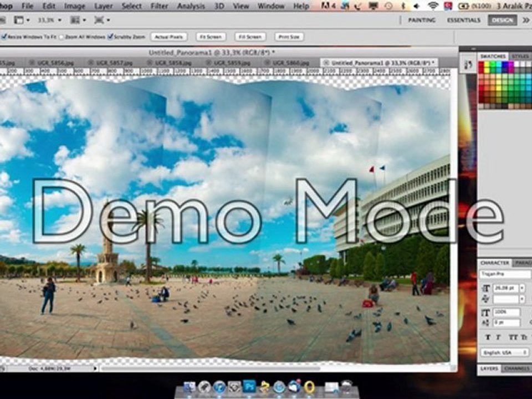Open the Window menu
532x399 pixels.
point(271,6)
